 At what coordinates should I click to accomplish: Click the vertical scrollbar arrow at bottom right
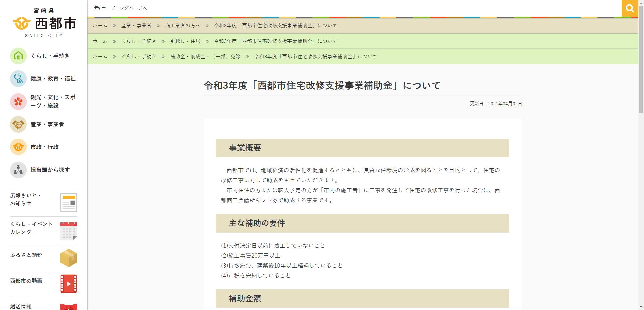(x=641, y=307)
